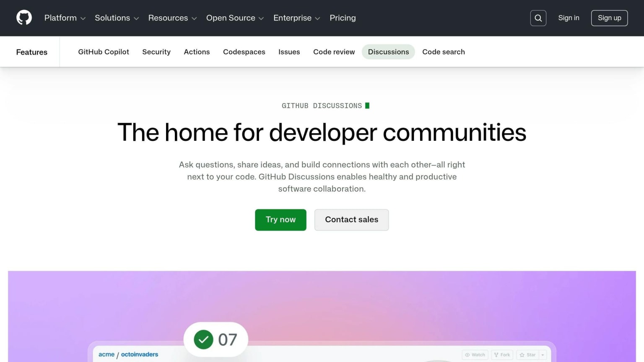644x362 pixels.
Task: Click Sign in
Action: point(569,18)
